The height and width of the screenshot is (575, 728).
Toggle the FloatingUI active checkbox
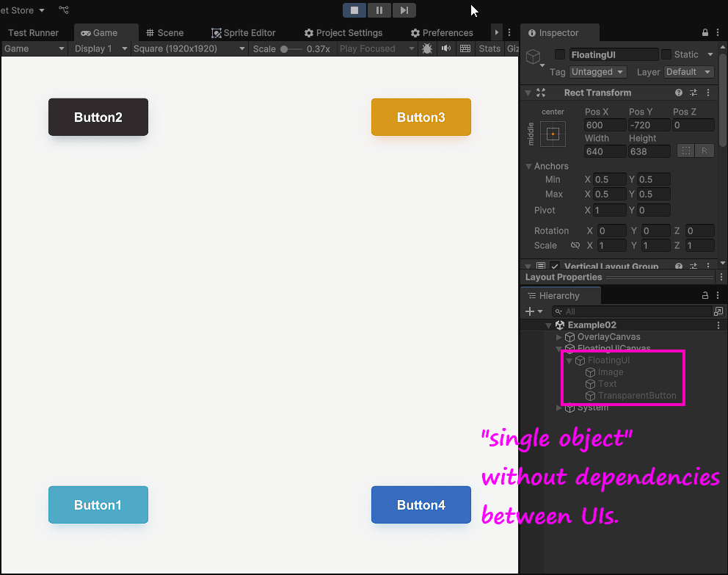pyautogui.click(x=560, y=55)
